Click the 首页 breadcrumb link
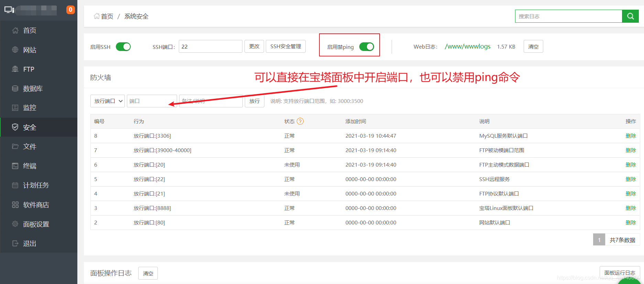 pos(107,16)
